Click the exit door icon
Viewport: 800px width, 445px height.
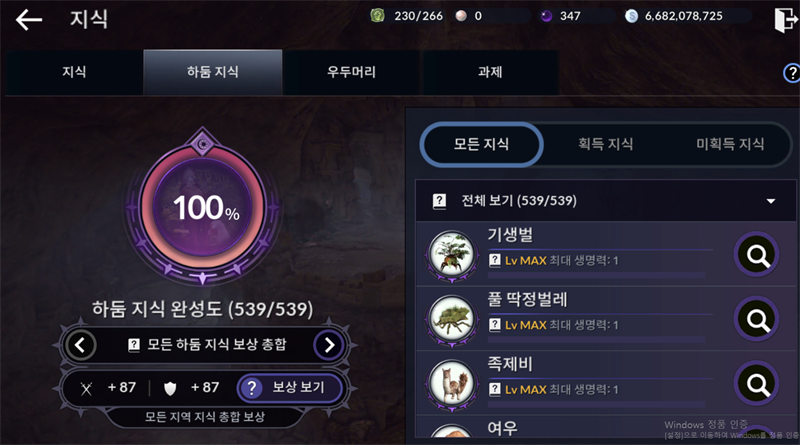pos(786,20)
